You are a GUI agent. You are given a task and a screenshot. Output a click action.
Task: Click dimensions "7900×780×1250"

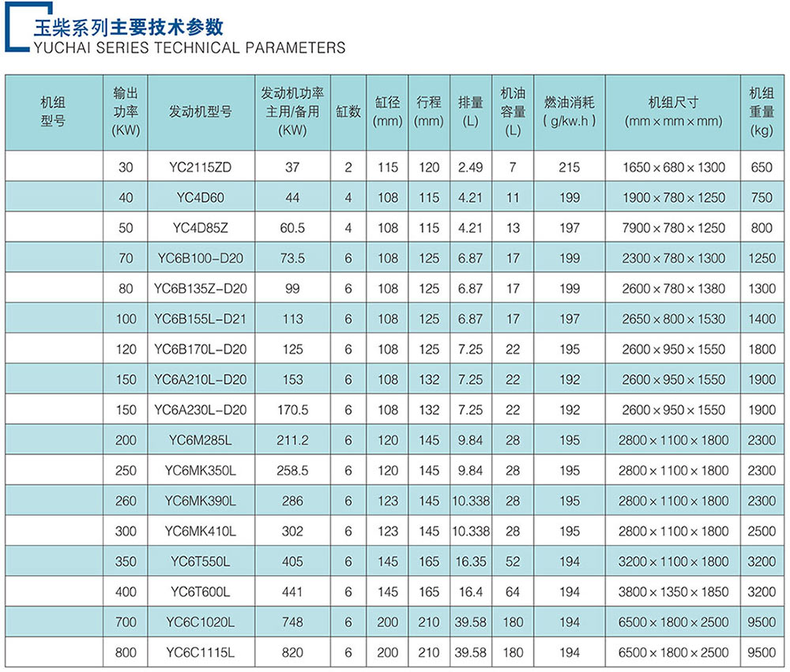[x=674, y=227]
